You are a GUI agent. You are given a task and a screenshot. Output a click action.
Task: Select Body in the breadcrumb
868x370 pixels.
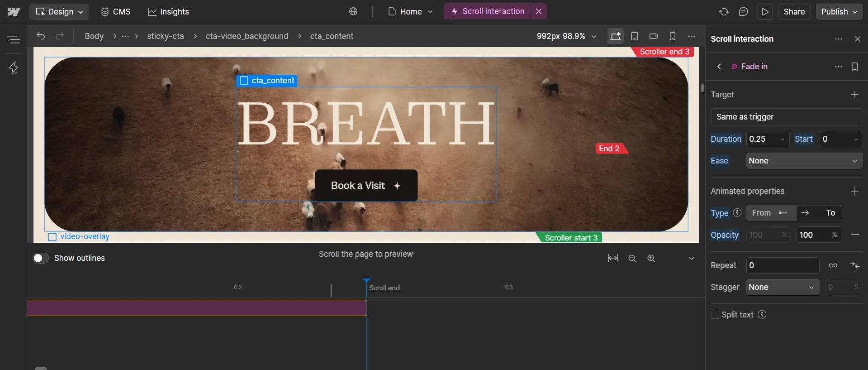94,36
